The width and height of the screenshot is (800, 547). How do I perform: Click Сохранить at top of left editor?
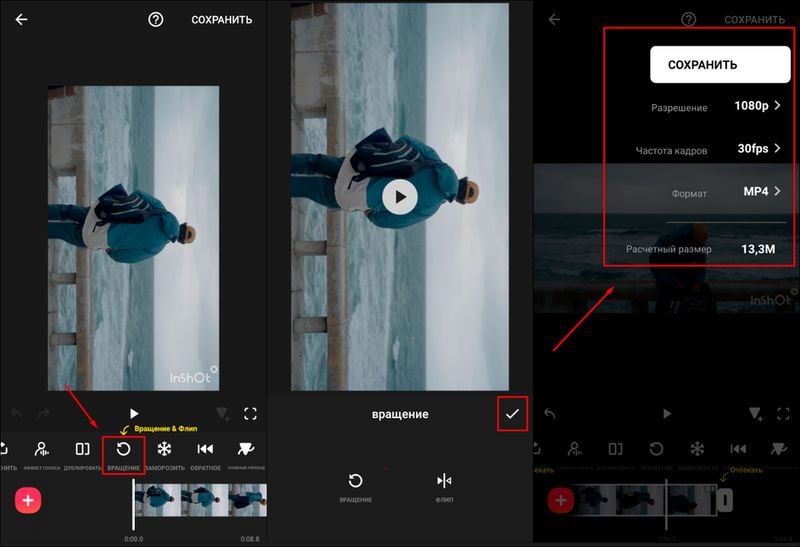[x=221, y=20]
